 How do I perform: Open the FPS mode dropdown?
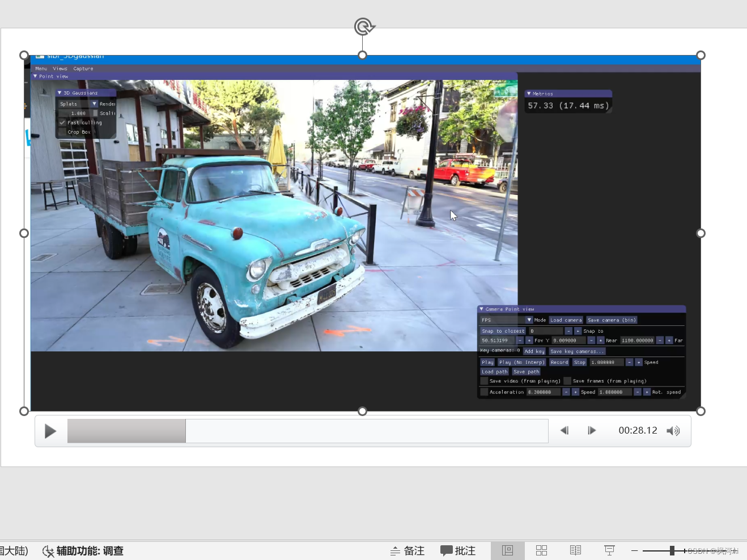[x=530, y=320]
